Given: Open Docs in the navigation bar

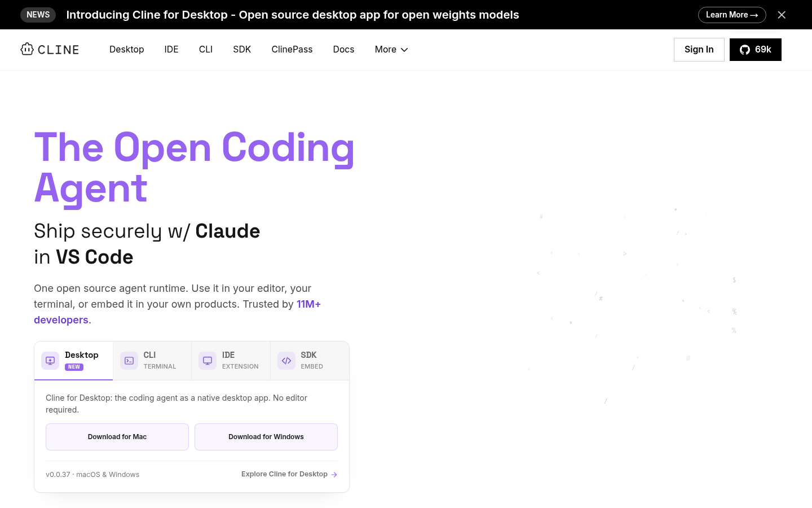Looking at the screenshot, I should [343, 50].
